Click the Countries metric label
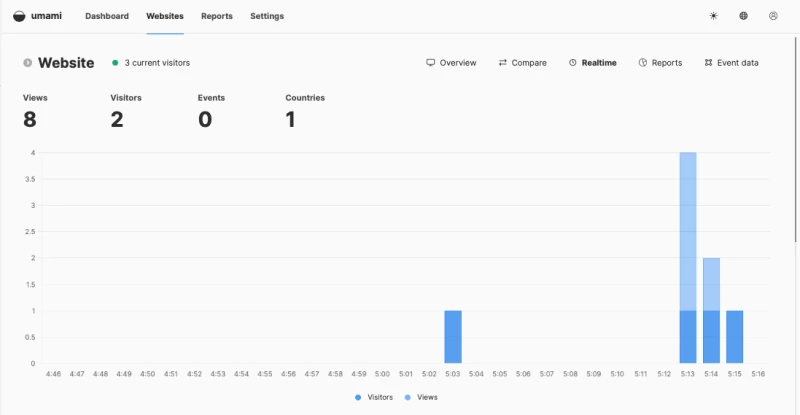This screenshot has height=415, width=800. click(x=305, y=97)
